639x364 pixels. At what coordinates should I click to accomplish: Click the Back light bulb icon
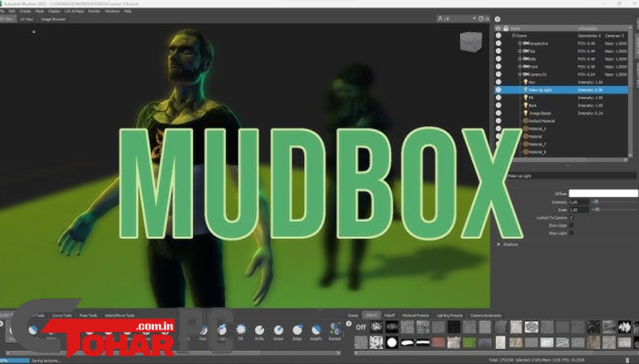pos(525,105)
